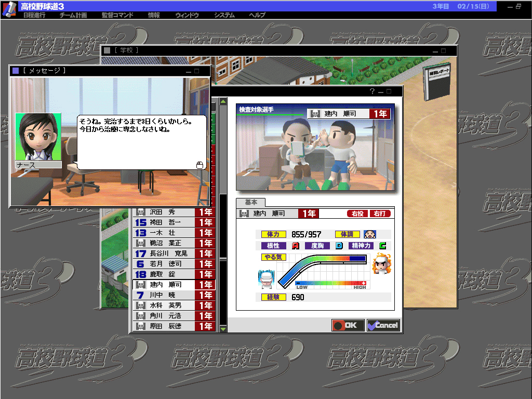The image size is (532, 399).
Task: Click the uniform icon beside 角川 元浩
Action: pyautogui.click(x=140, y=315)
